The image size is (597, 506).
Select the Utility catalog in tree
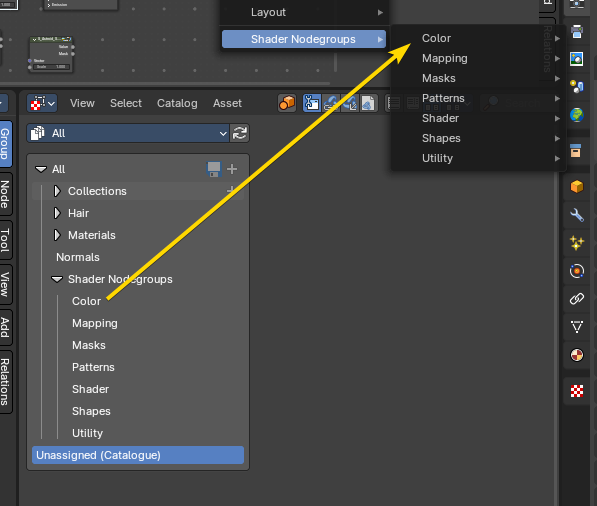[x=88, y=433]
